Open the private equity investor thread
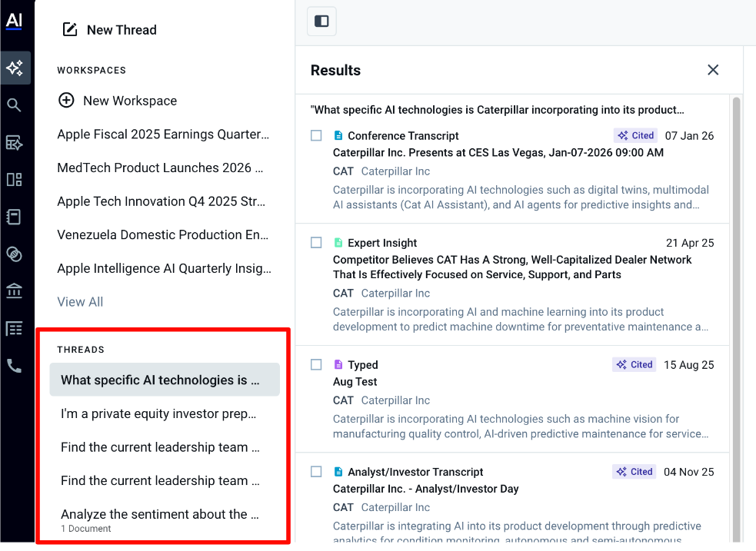Image resolution: width=756 pixels, height=551 pixels. coord(159,413)
